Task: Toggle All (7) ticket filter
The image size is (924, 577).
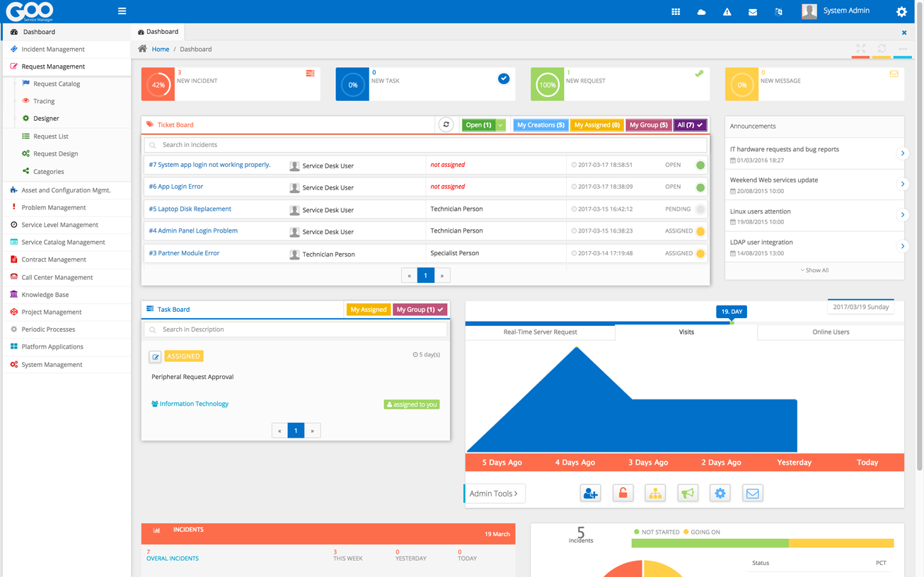Action: (x=690, y=125)
